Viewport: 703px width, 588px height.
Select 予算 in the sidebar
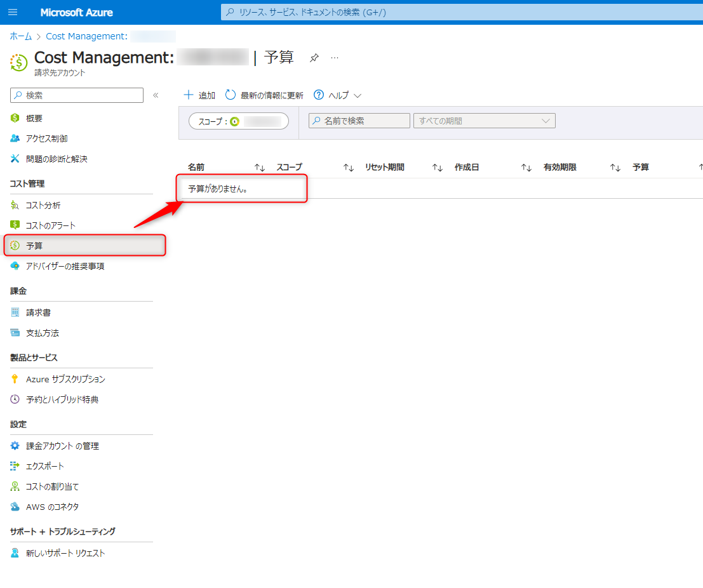[84, 246]
